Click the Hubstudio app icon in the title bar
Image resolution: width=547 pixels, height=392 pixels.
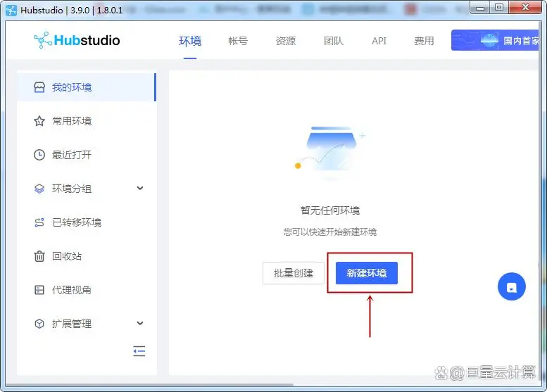[x=11, y=10]
